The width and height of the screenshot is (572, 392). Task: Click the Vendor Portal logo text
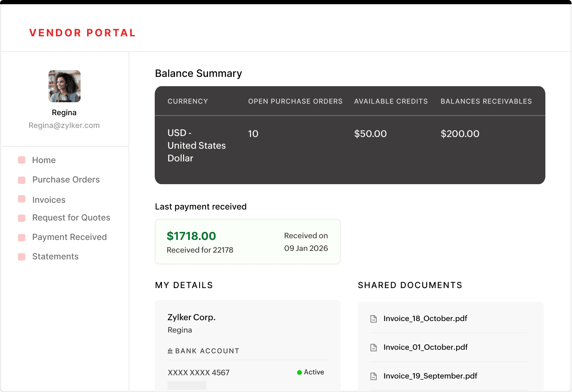[82, 33]
